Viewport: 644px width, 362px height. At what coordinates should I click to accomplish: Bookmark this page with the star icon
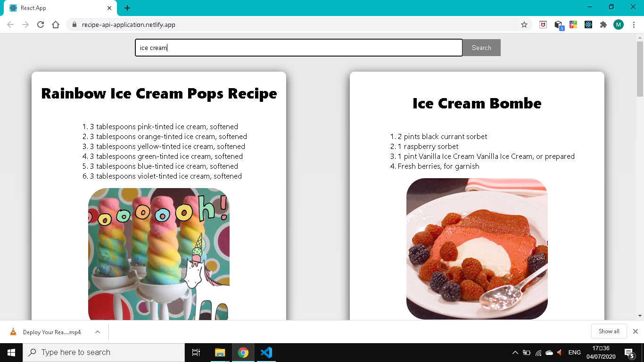click(524, 25)
